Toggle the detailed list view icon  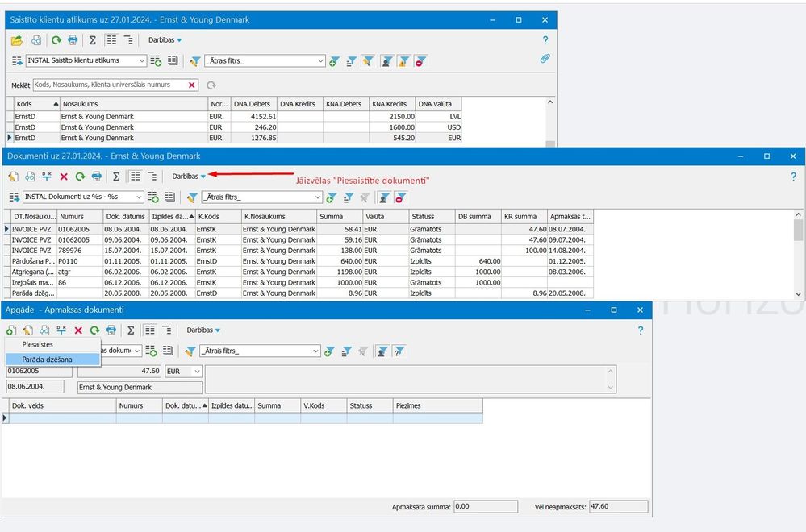(111, 39)
